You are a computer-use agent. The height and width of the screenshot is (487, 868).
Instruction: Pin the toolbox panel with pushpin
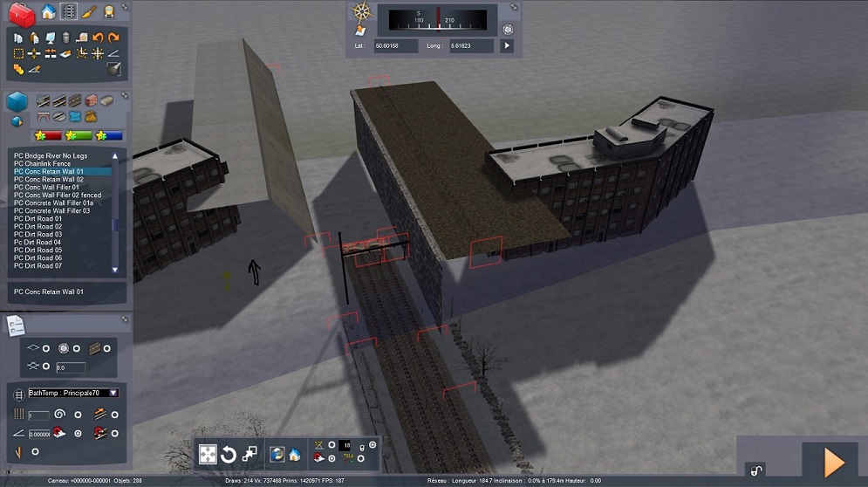click(x=125, y=7)
